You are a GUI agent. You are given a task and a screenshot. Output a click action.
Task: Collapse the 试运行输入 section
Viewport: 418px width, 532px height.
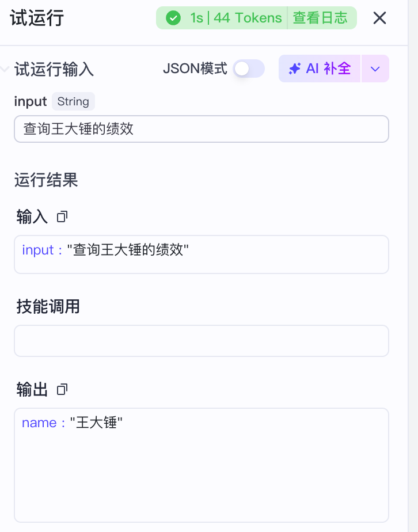click(x=5, y=70)
